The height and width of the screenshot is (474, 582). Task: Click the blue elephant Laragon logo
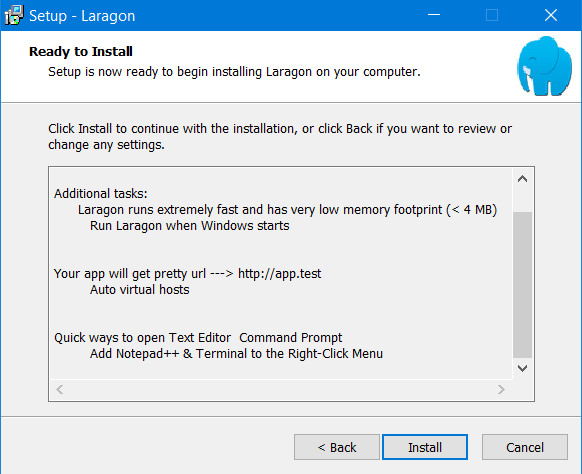coord(545,66)
